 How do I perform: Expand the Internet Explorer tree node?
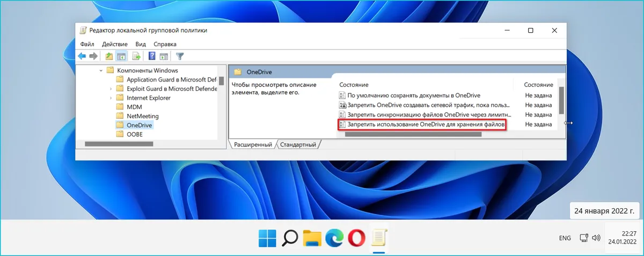click(x=111, y=98)
